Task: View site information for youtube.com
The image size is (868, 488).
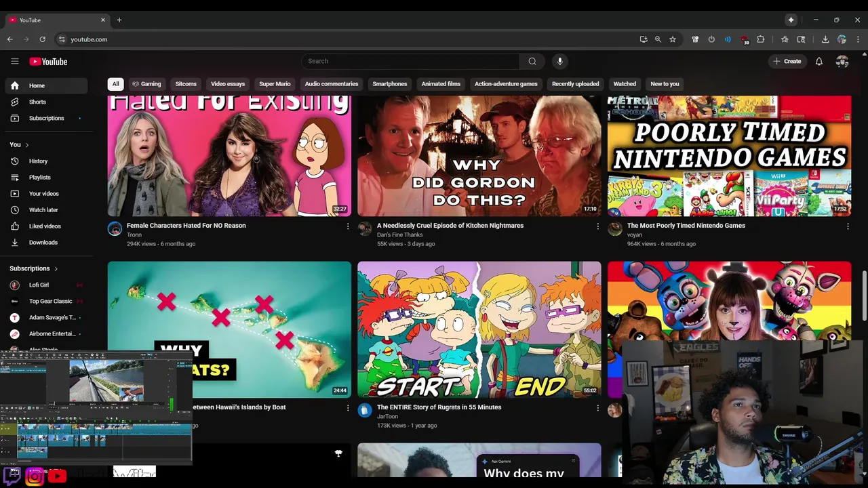Action: point(62,39)
